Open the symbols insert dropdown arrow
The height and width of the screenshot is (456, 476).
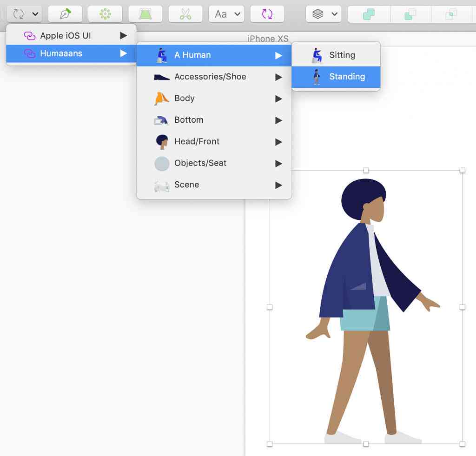[x=35, y=14]
